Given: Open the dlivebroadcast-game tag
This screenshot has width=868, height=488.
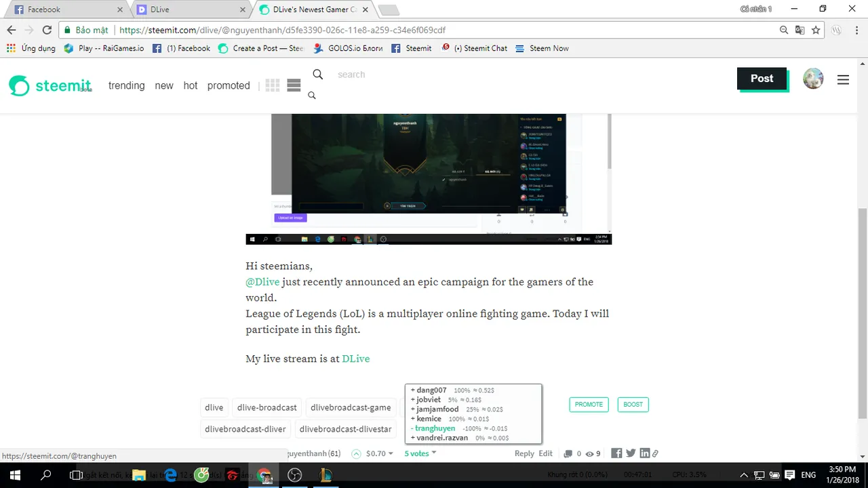Looking at the screenshot, I should [x=351, y=407].
